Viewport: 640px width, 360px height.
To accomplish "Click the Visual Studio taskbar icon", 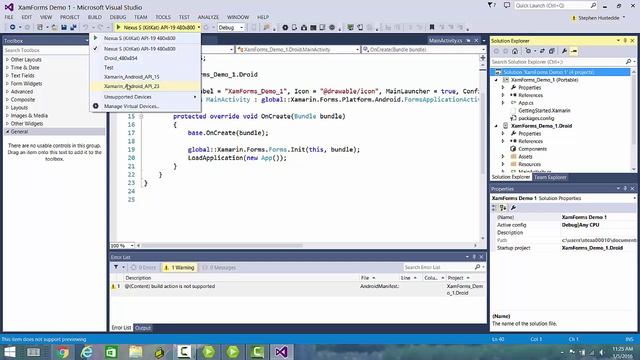I will click(281, 352).
